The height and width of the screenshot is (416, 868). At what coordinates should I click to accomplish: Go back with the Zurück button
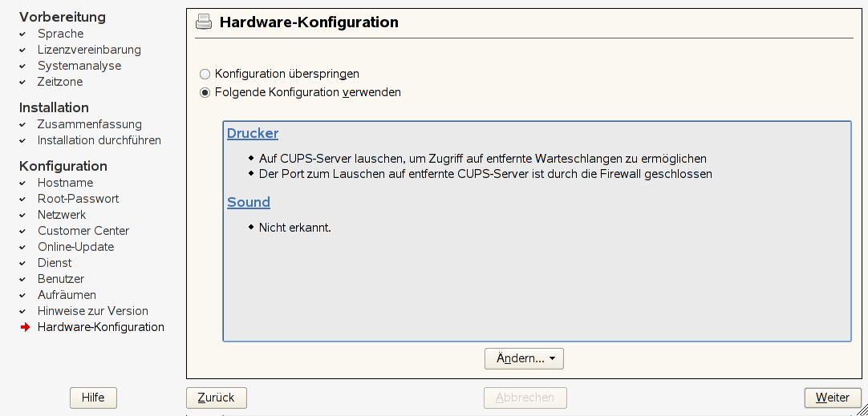(x=216, y=398)
